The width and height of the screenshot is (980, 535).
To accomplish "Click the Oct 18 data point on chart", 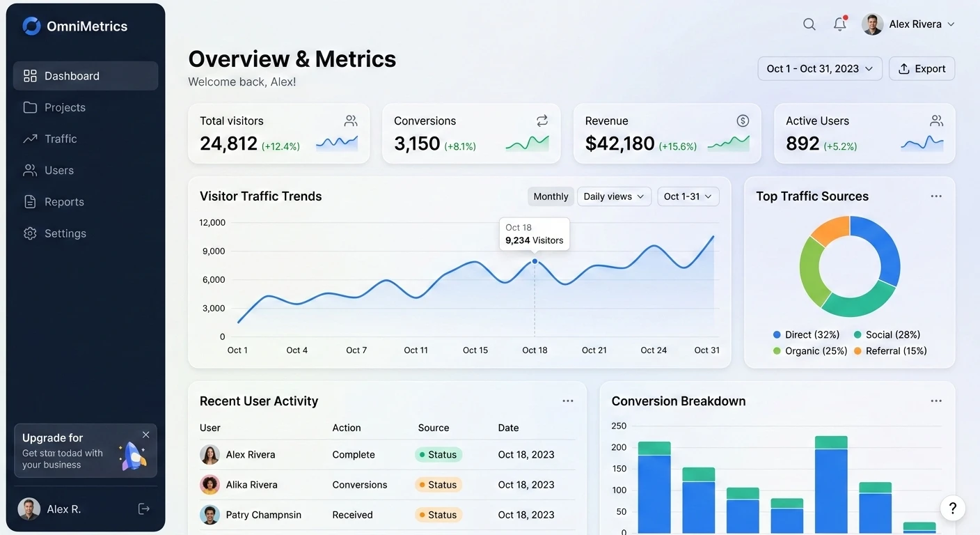I will coord(535,262).
